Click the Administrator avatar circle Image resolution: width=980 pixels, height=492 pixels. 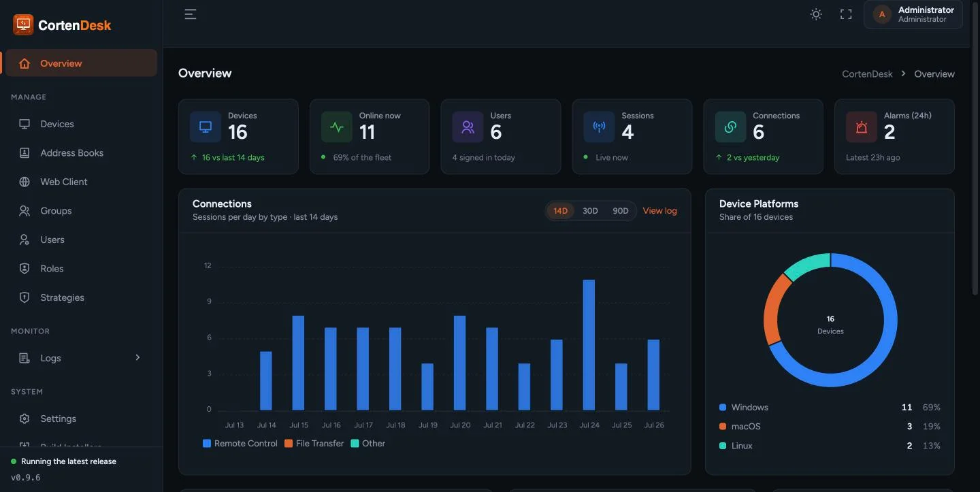point(882,14)
